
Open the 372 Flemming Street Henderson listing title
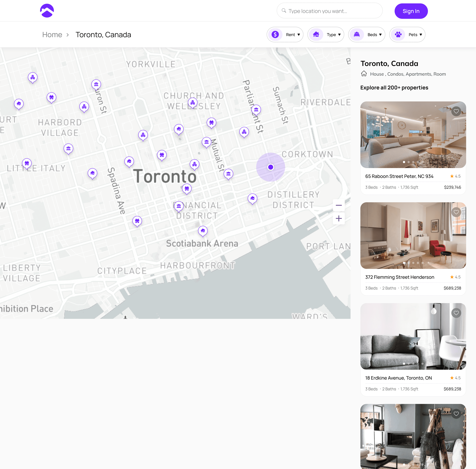tap(400, 277)
